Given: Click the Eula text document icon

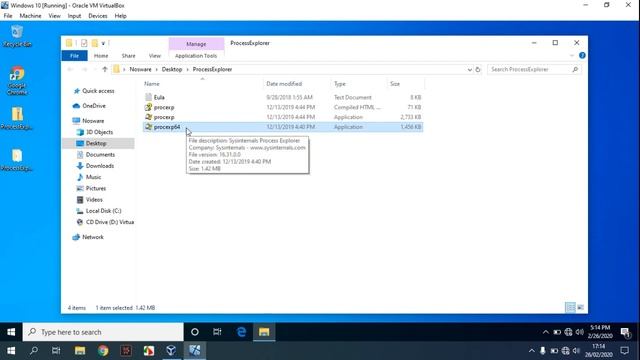Looking at the screenshot, I should [x=149, y=97].
